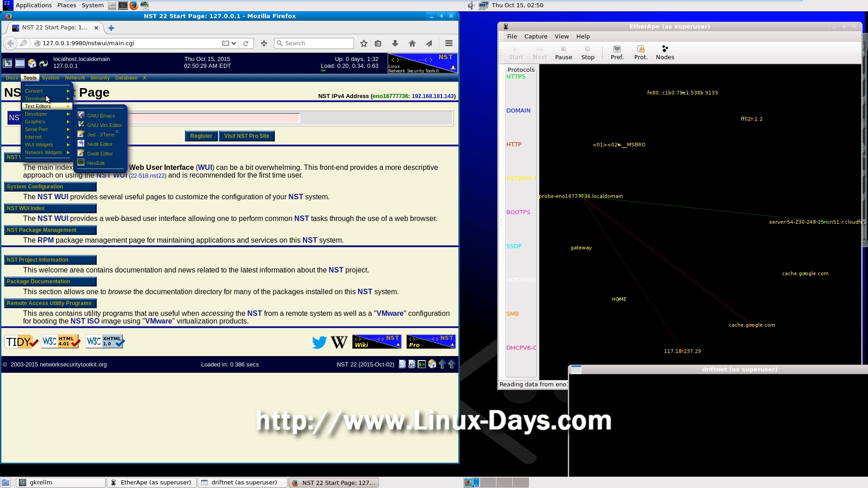
Task: Open the Security menu in NST bar
Action: point(100,78)
